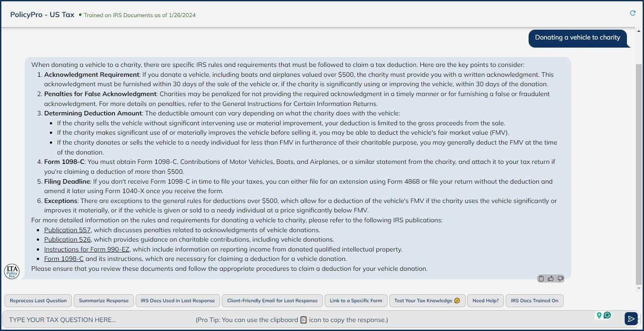Select the Donating a vehicle to charity tab

pyautogui.click(x=578, y=38)
